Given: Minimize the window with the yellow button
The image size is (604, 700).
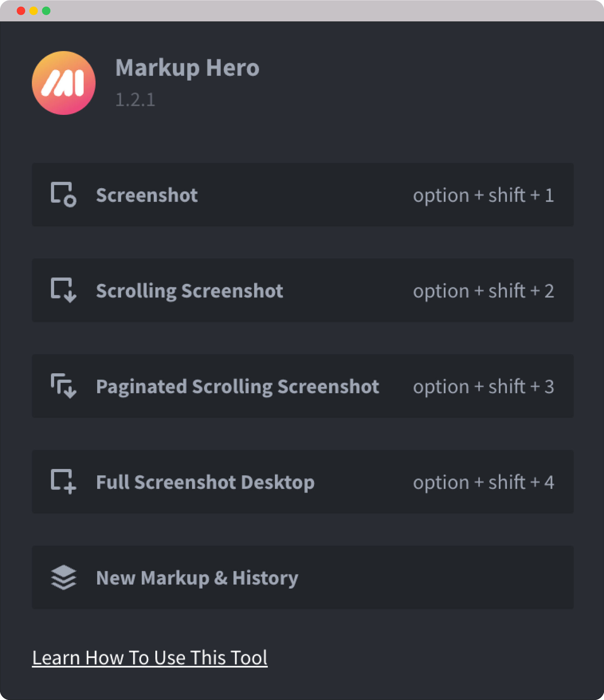Looking at the screenshot, I should coord(33,11).
